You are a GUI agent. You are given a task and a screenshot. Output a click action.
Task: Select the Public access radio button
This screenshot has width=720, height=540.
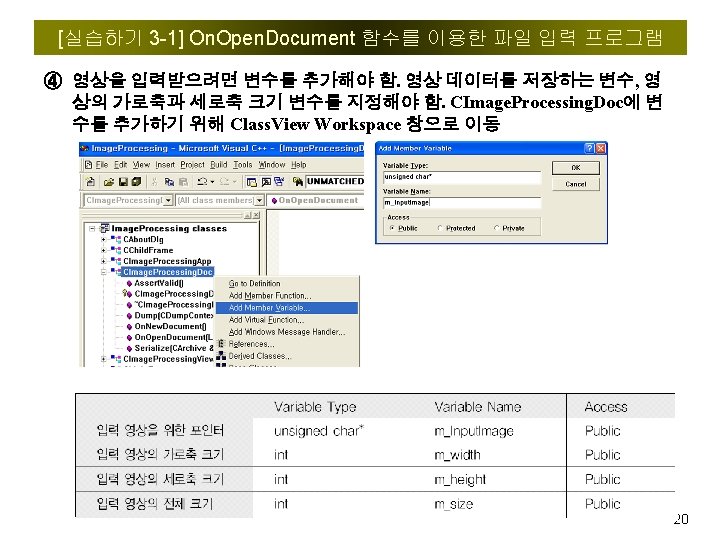(x=392, y=228)
